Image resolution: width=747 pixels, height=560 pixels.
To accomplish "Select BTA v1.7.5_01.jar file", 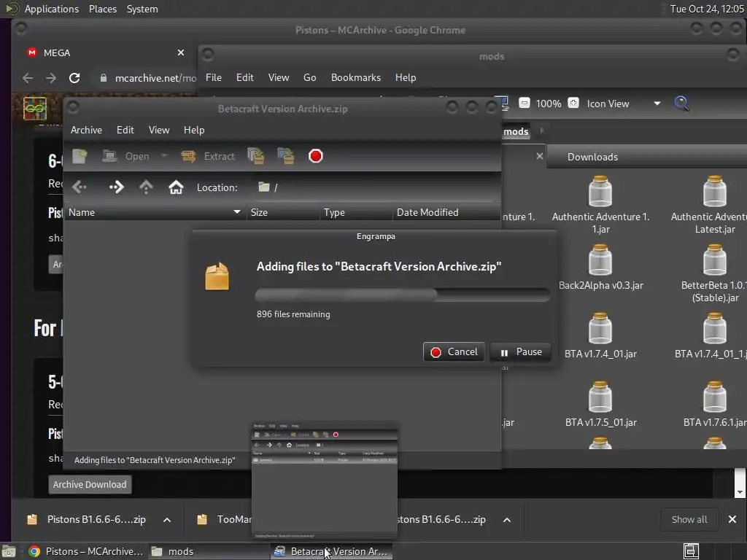I will coord(601,405).
